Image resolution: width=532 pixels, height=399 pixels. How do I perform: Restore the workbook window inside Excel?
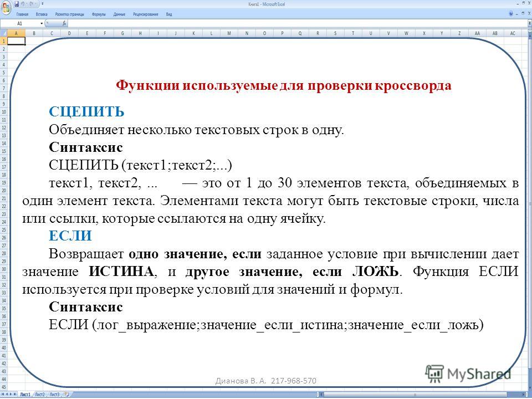[x=523, y=13]
